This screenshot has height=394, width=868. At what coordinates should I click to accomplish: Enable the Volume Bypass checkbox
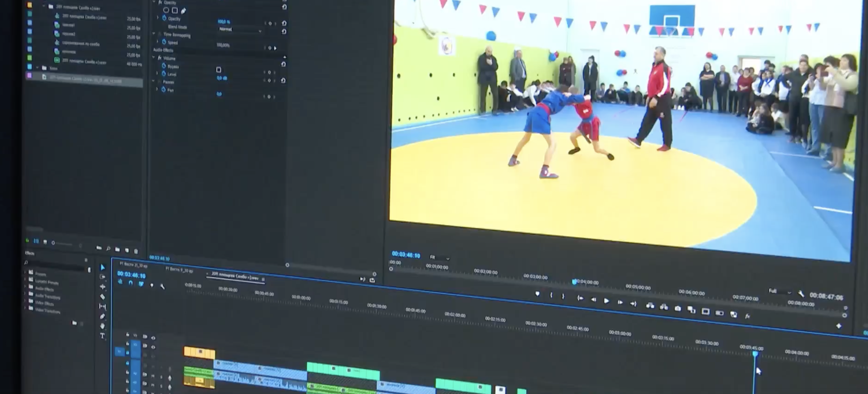coord(219,70)
